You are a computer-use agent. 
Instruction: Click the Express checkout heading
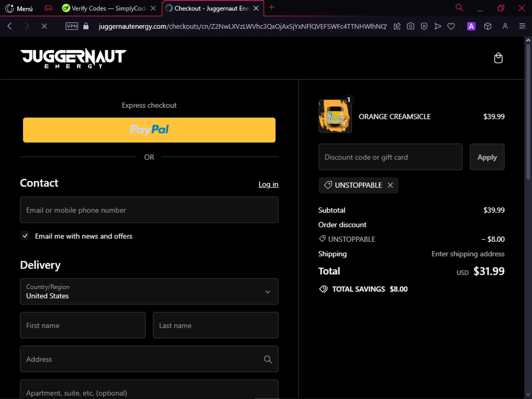point(149,105)
